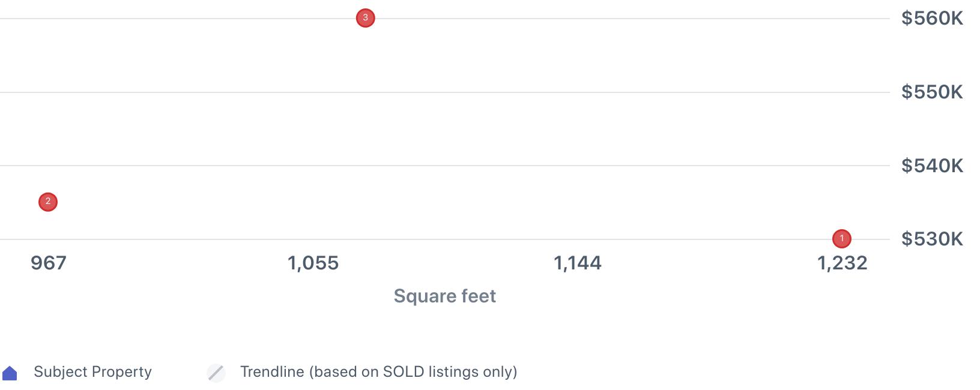Click the $560K price axis label
Viewport: 980px width, 390px height.
pyautogui.click(x=932, y=19)
